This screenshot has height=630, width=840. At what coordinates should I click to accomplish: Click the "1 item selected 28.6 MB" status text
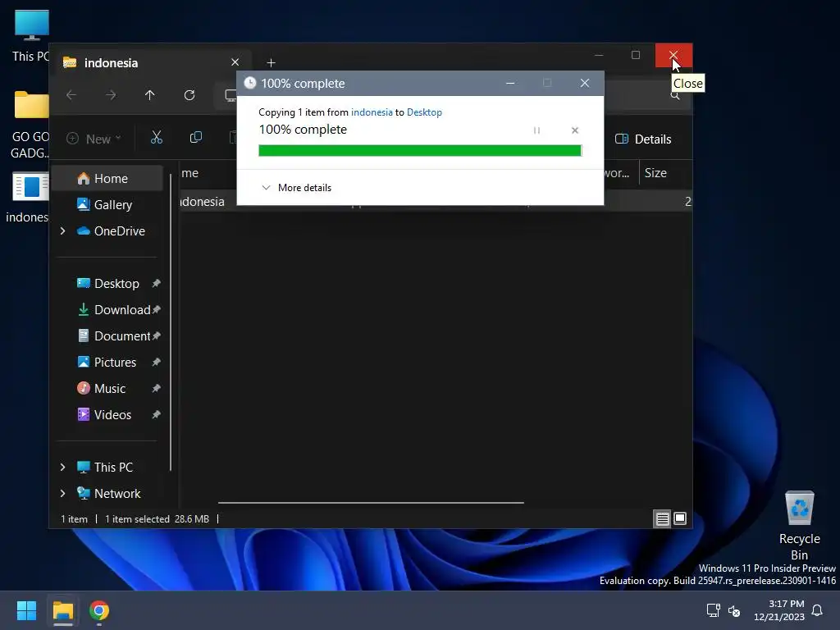point(157,518)
